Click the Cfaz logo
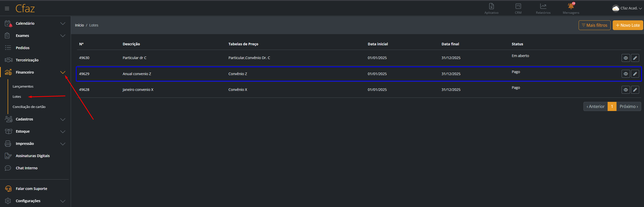Screen dimensions: 644x207 pos(25,9)
